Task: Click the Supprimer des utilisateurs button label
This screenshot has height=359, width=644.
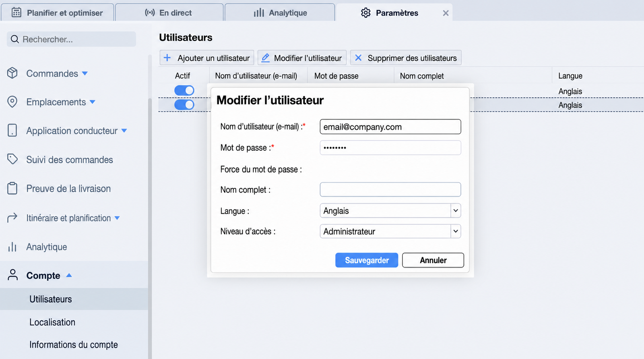Action: point(412,58)
